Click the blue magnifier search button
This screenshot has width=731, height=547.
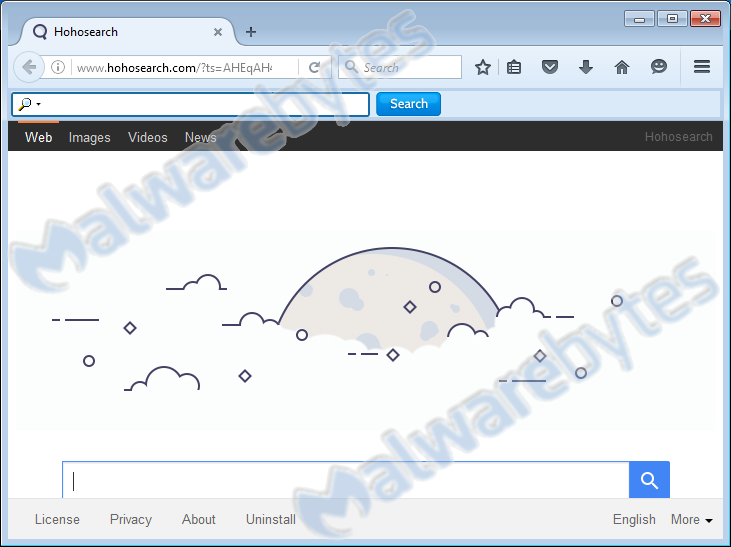click(649, 481)
